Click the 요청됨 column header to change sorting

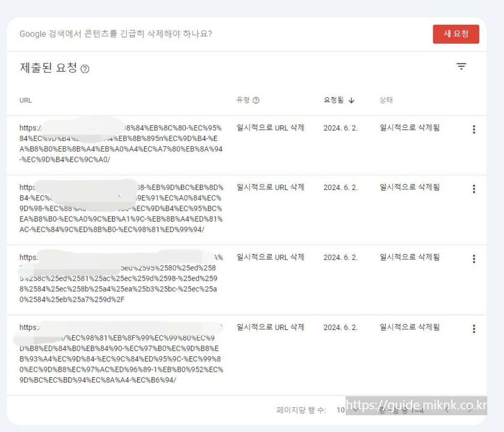coord(334,100)
